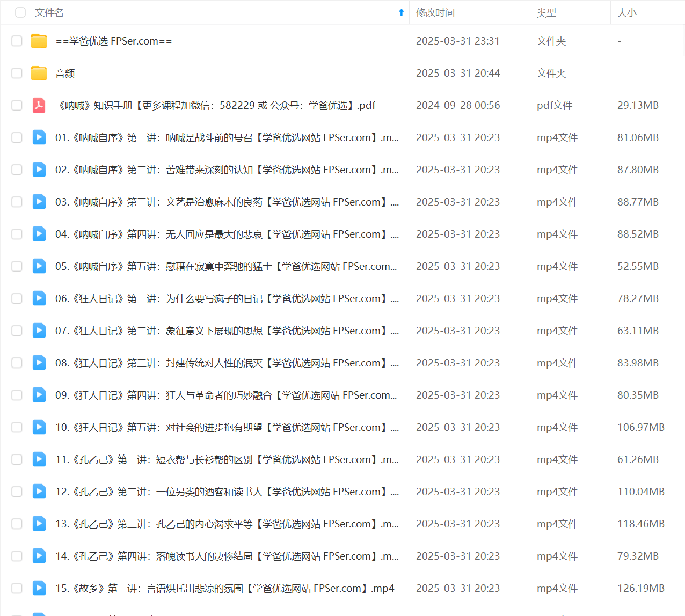The image size is (685, 616).
Task: Open 04.《呐喊自序》第四讲：无人回应是最大的悲哀
Action: [227, 234]
